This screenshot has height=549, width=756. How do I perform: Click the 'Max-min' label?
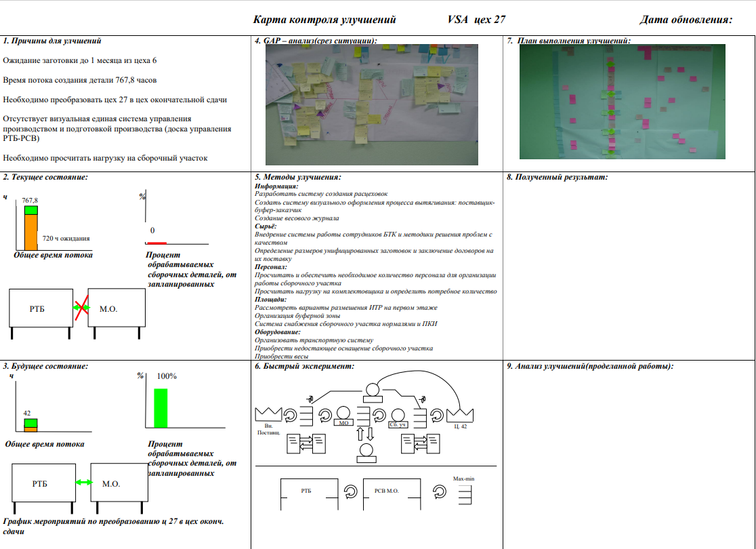point(464,479)
